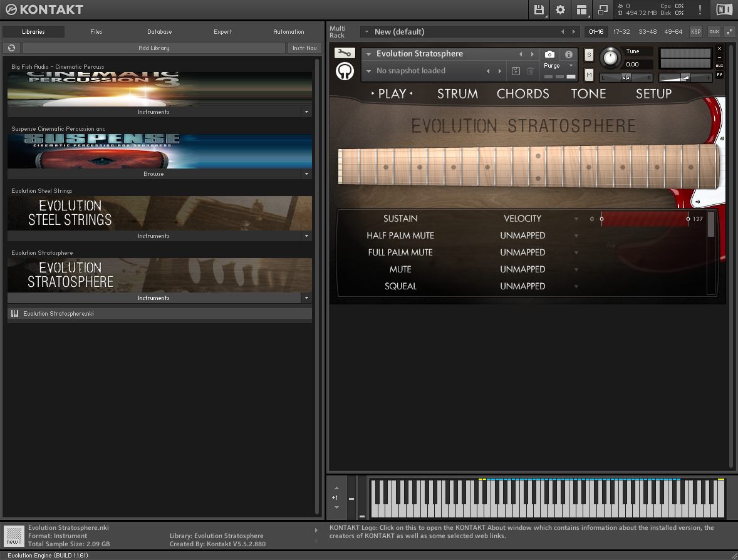Click the save snapshot icon
This screenshot has width=738, height=560.
tap(516, 71)
